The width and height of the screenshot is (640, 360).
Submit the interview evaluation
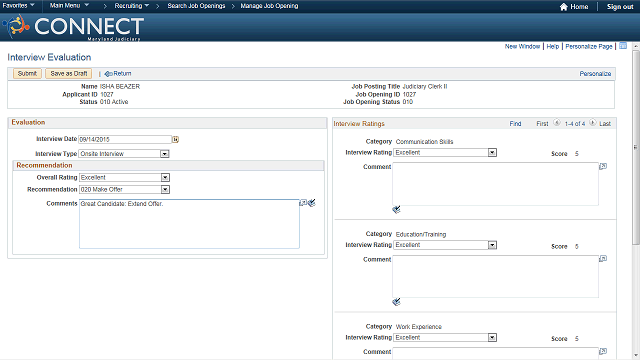click(x=27, y=73)
